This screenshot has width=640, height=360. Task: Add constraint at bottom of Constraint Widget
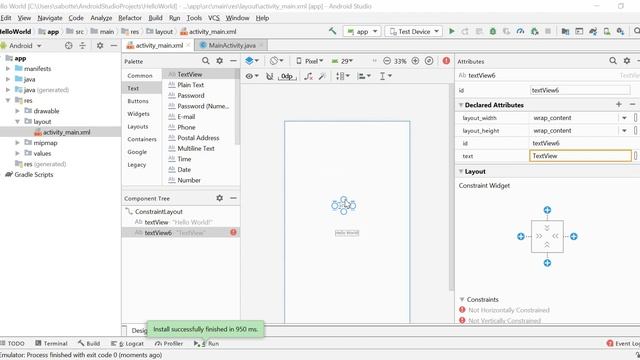point(547,263)
